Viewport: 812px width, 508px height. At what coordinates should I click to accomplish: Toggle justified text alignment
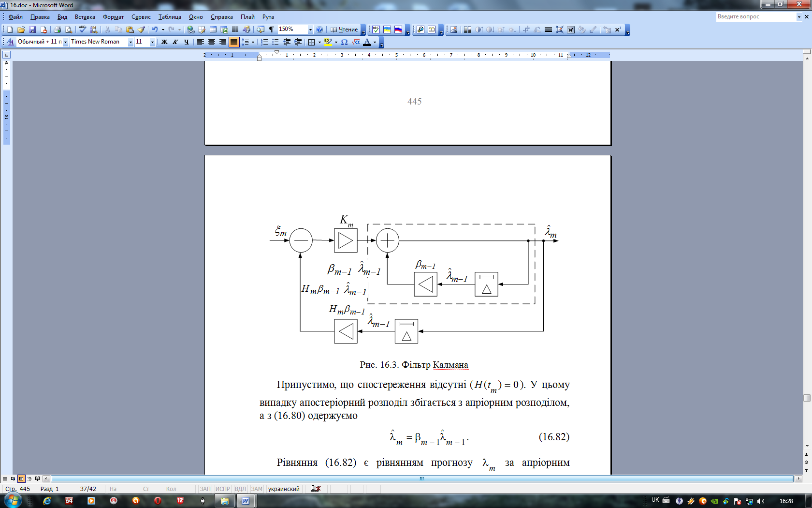(x=234, y=42)
